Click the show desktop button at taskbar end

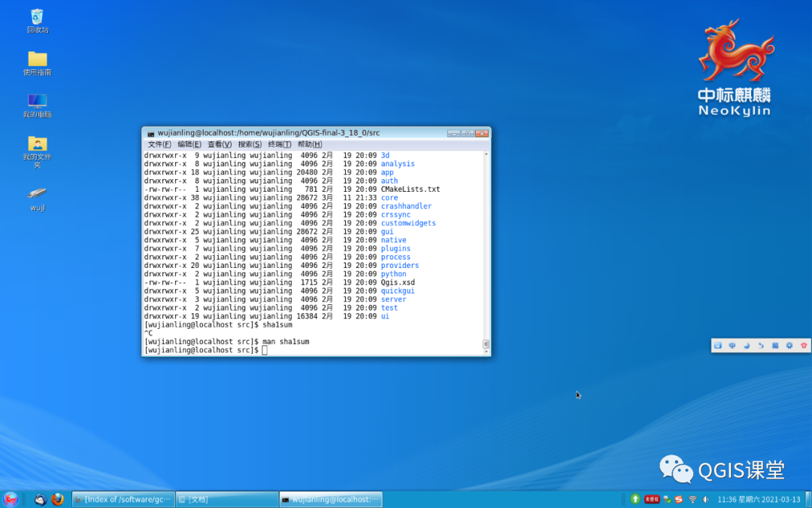click(x=808, y=499)
